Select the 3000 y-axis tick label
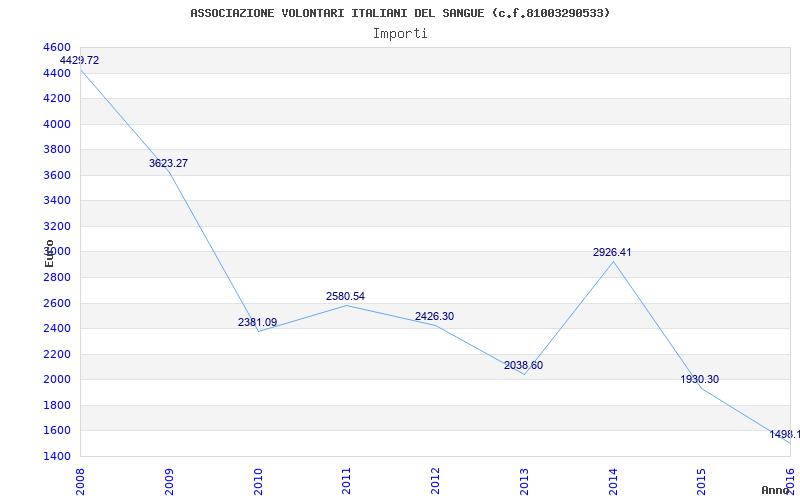The height and width of the screenshot is (500, 800). click(57, 252)
